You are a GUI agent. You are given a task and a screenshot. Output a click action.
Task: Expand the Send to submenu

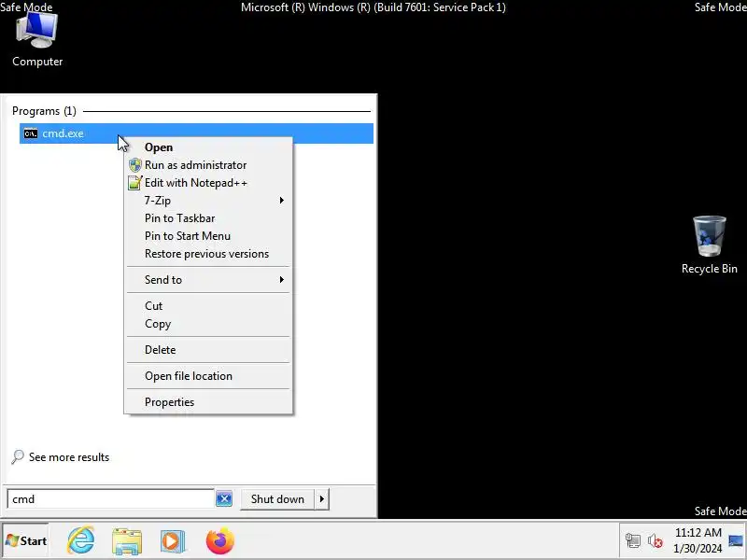tap(208, 280)
